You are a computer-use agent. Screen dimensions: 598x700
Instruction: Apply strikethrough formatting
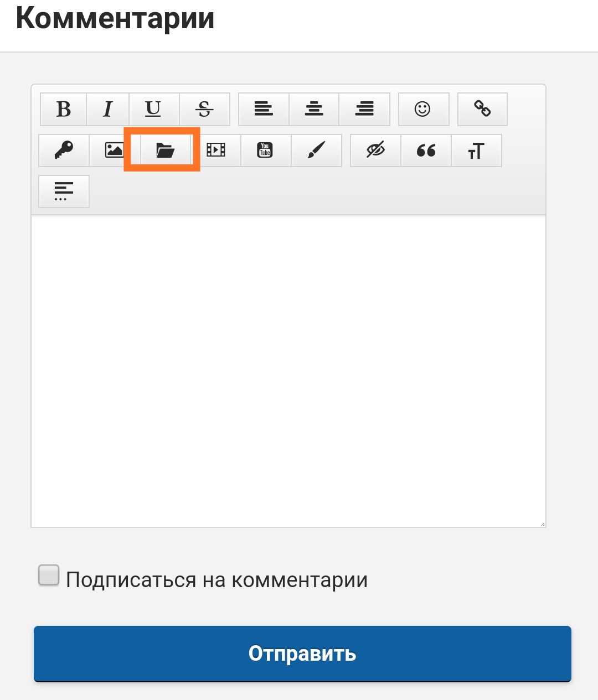204,109
